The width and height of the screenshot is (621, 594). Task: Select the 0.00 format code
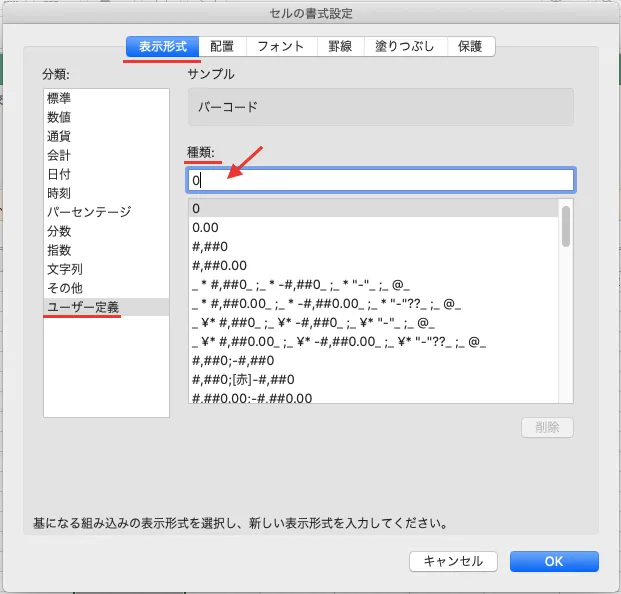(x=373, y=228)
